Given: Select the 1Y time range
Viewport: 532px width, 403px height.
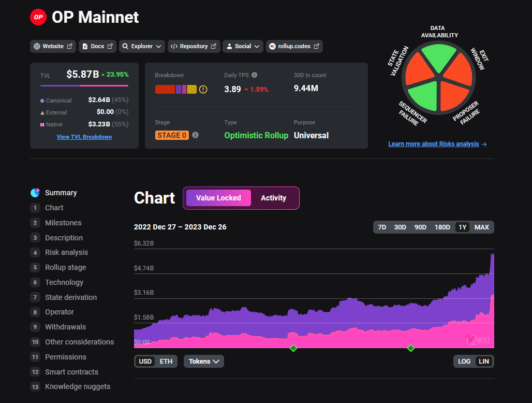Looking at the screenshot, I should (x=463, y=227).
